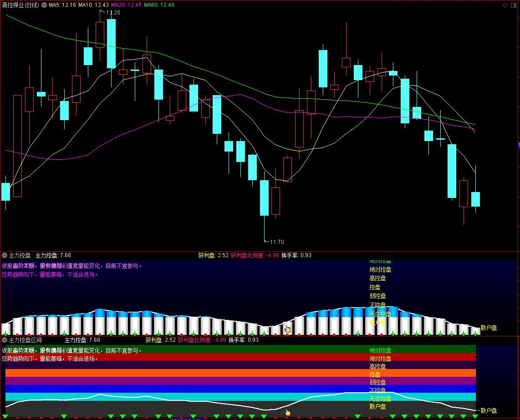This screenshot has height=420, width=520.
Task: Click the 主力控盘区间 indicator panel name
Action: pyautogui.click(x=25, y=340)
